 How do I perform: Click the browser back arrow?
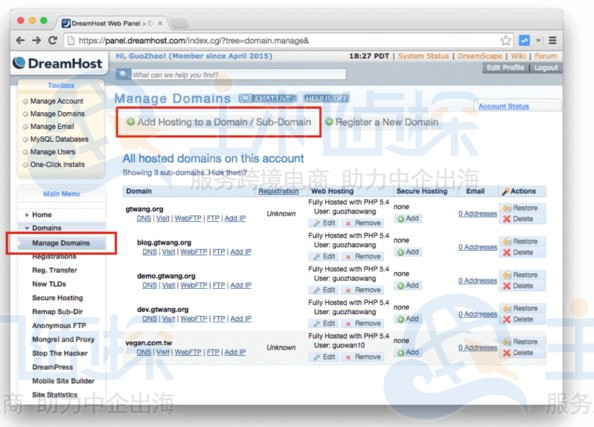pyautogui.click(x=21, y=40)
